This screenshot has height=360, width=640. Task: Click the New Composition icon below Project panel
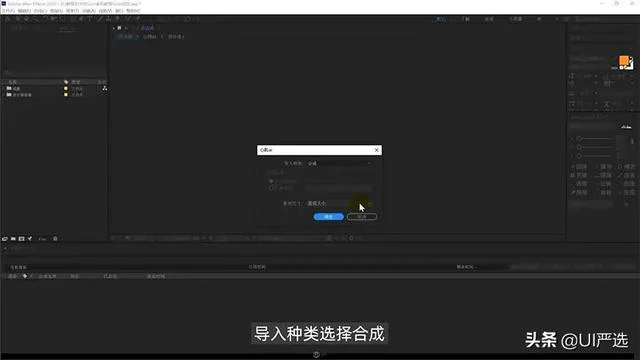21,239
